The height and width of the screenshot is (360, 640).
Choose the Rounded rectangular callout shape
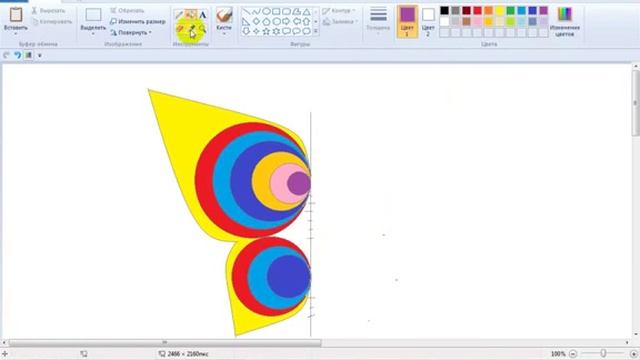coord(286,31)
